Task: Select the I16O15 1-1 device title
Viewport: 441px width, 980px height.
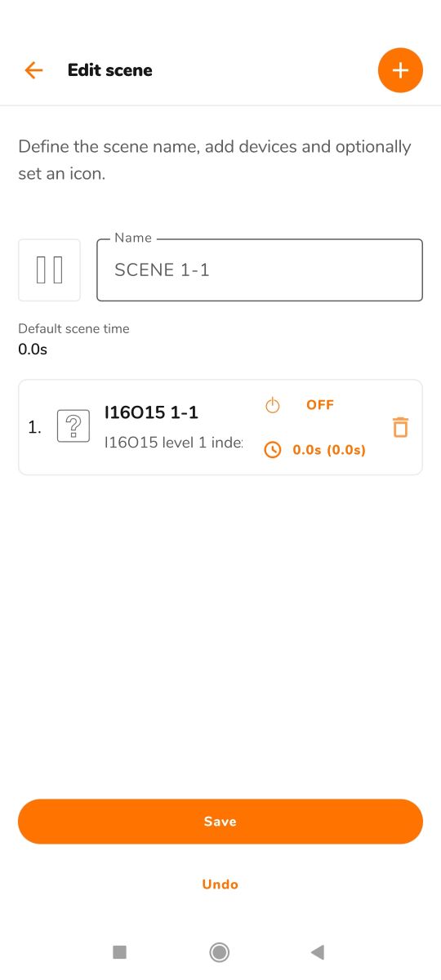Action: (x=151, y=413)
